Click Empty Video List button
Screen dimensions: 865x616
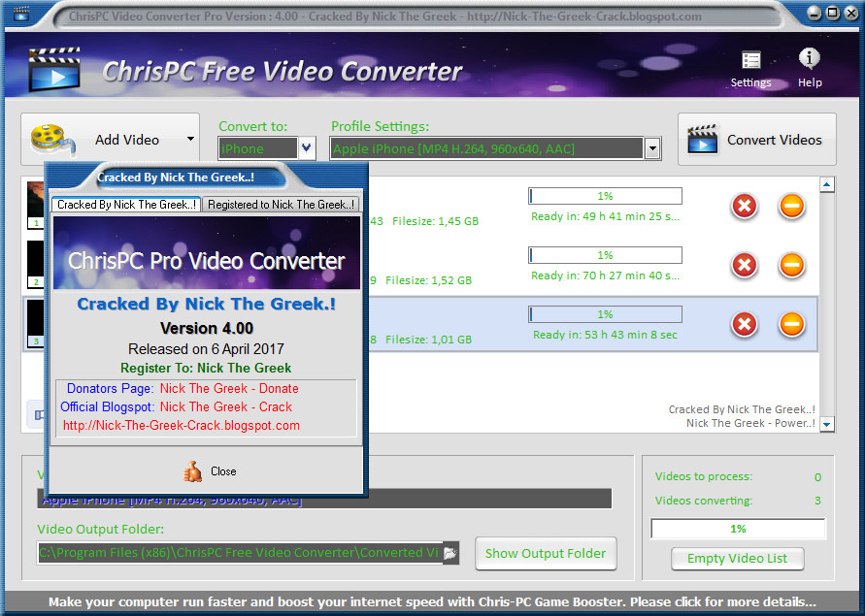click(737, 558)
